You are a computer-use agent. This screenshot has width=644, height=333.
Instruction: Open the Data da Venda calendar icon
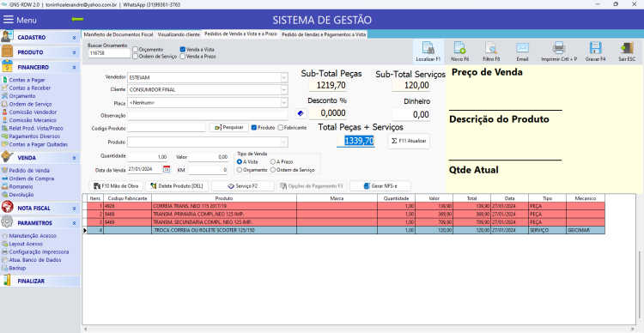point(167,169)
